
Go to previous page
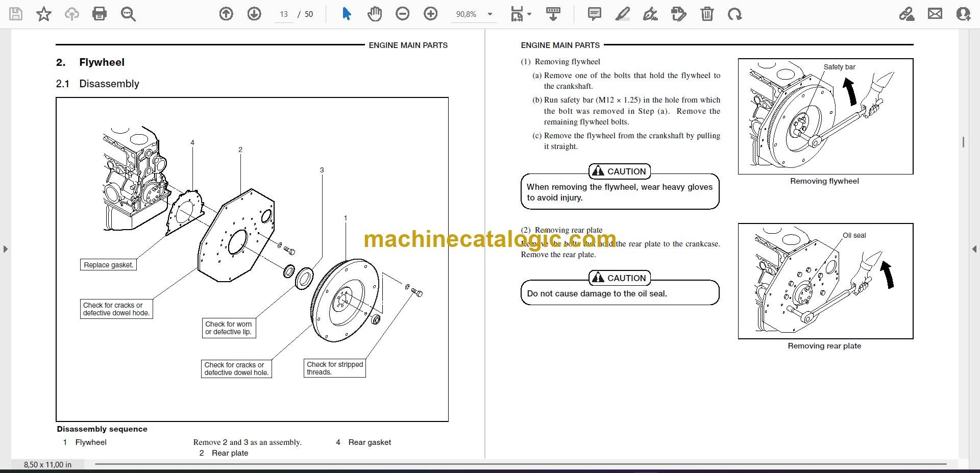[226, 14]
